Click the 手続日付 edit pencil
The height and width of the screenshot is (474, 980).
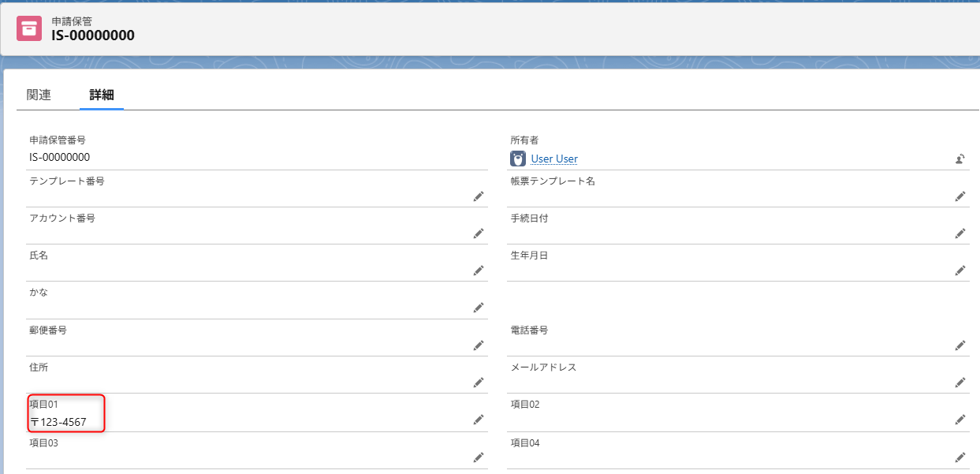[960, 233]
